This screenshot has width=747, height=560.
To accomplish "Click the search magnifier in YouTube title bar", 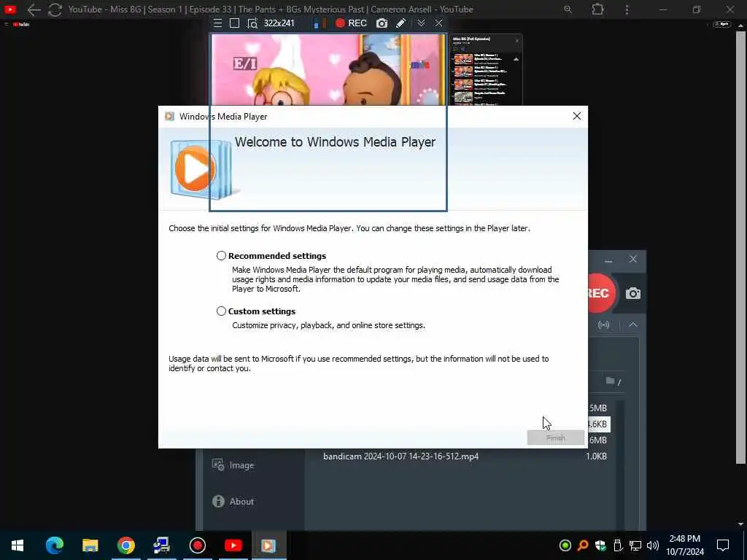I will [568, 9].
